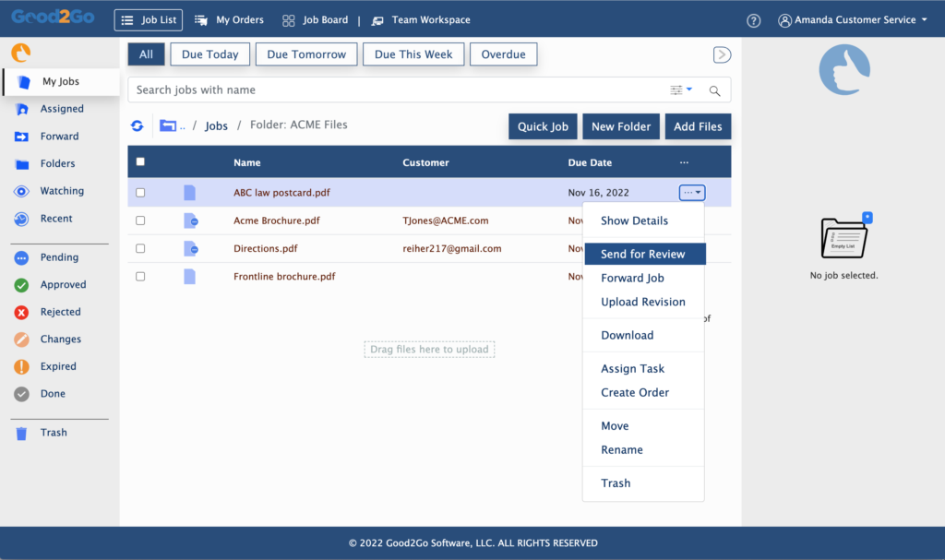Image resolution: width=945 pixels, height=560 pixels.
Task: Switch to the Overdue filter tab
Action: (x=503, y=54)
